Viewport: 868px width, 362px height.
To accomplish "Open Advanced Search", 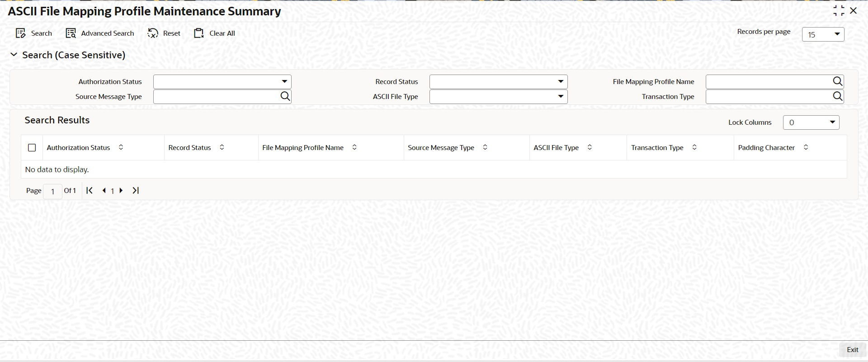I will click(100, 33).
